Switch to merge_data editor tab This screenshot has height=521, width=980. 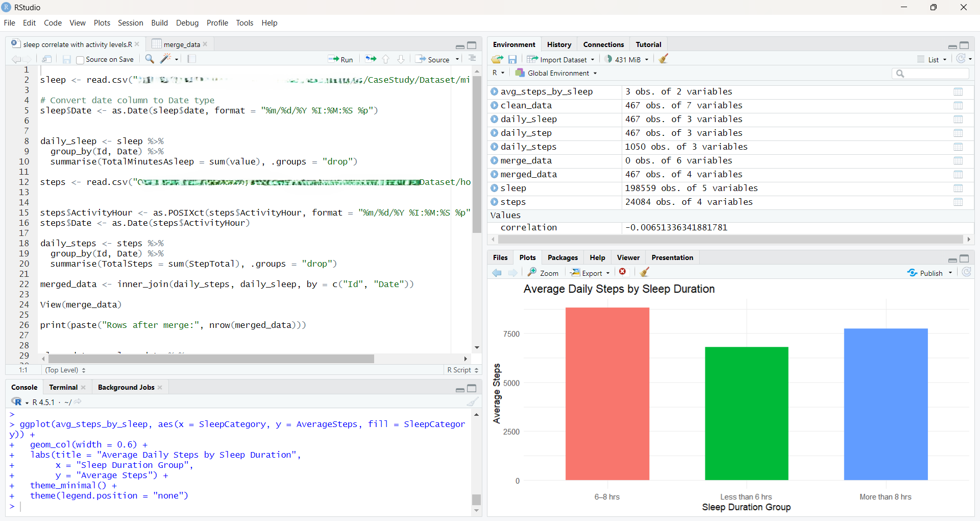click(x=181, y=44)
